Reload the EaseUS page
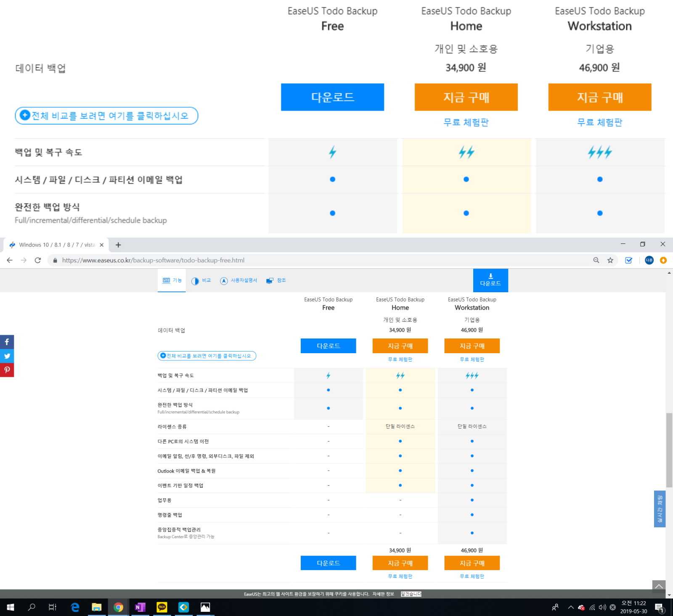 pyautogui.click(x=38, y=260)
